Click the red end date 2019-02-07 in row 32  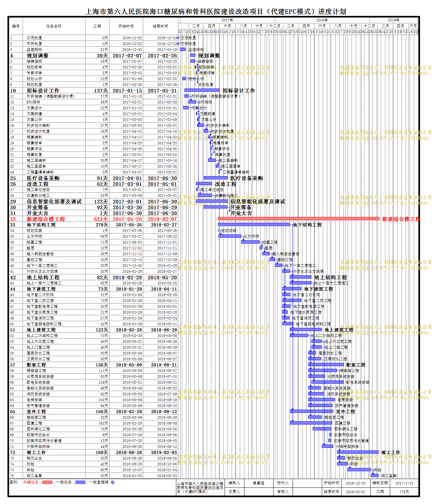pyautogui.click(x=162, y=219)
